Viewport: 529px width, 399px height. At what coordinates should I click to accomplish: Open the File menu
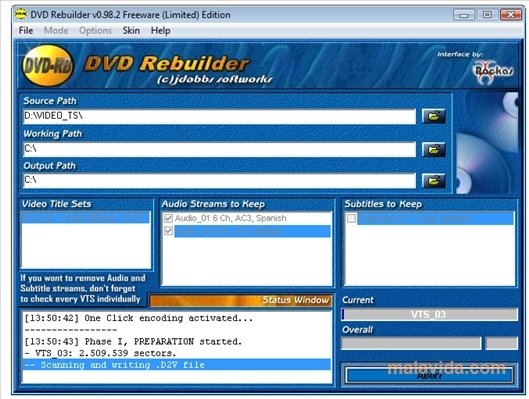click(26, 31)
